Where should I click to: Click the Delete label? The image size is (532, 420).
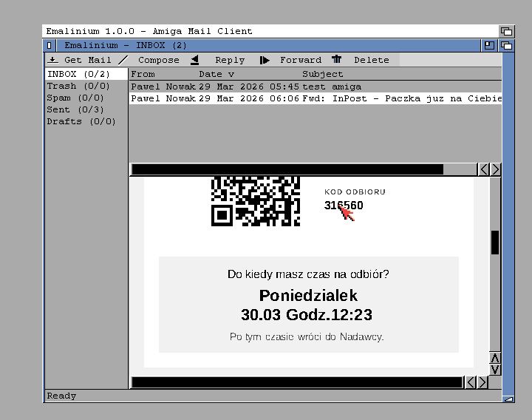[372, 60]
